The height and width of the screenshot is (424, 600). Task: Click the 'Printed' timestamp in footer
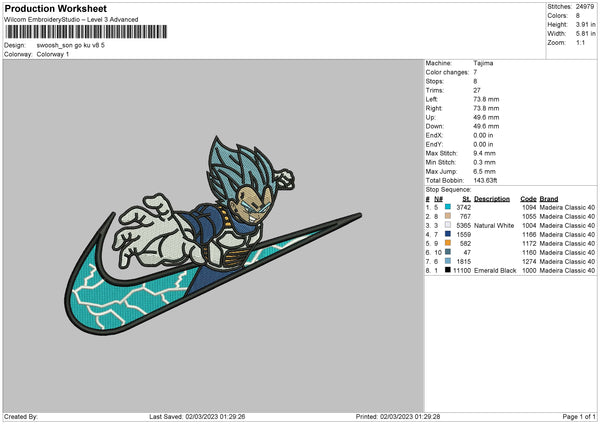pyautogui.click(x=398, y=417)
